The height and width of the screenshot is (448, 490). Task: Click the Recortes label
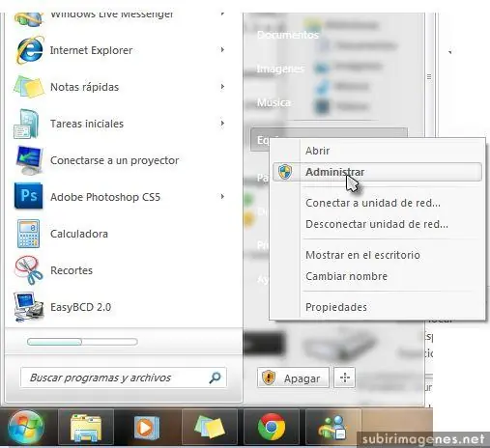point(72,270)
